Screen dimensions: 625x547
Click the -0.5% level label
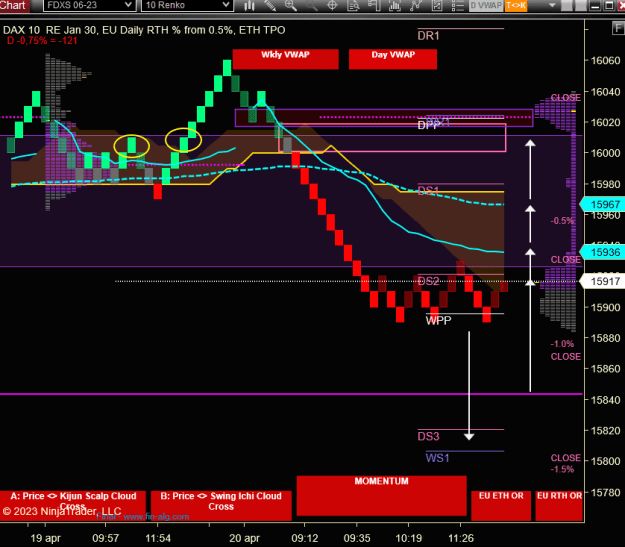click(x=562, y=220)
